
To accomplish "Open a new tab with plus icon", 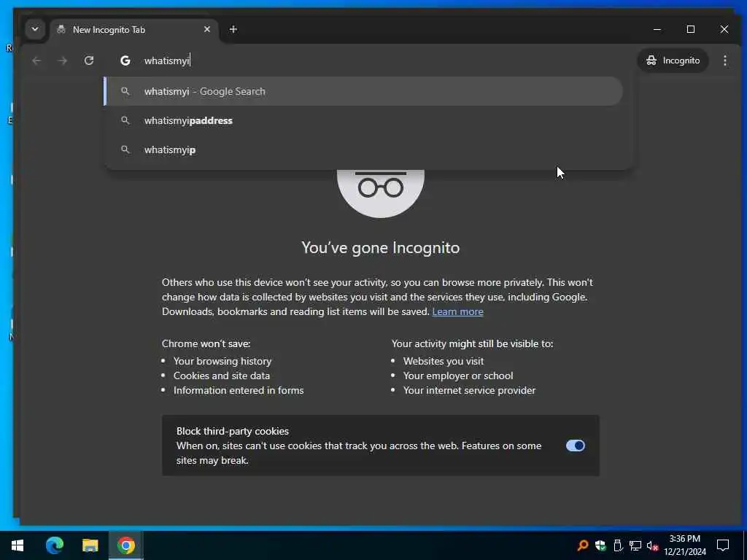I will click(233, 29).
